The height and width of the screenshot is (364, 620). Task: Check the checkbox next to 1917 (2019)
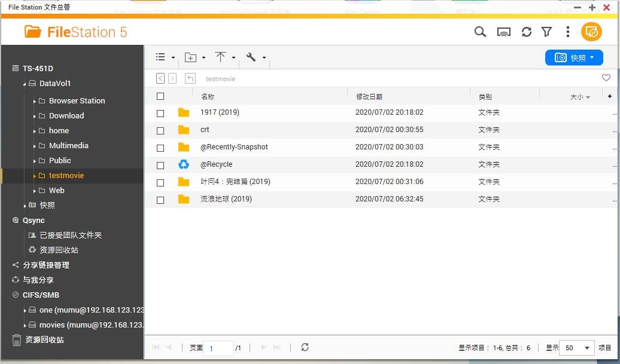pos(160,113)
